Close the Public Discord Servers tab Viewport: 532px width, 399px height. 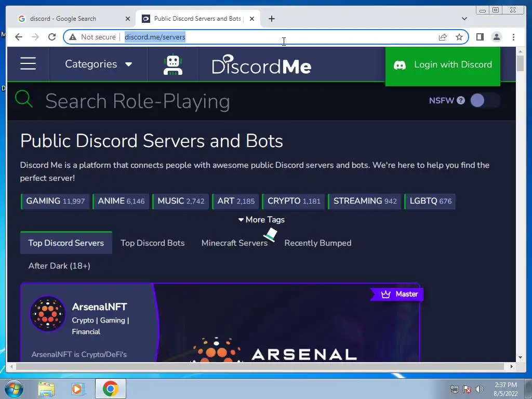click(x=252, y=19)
